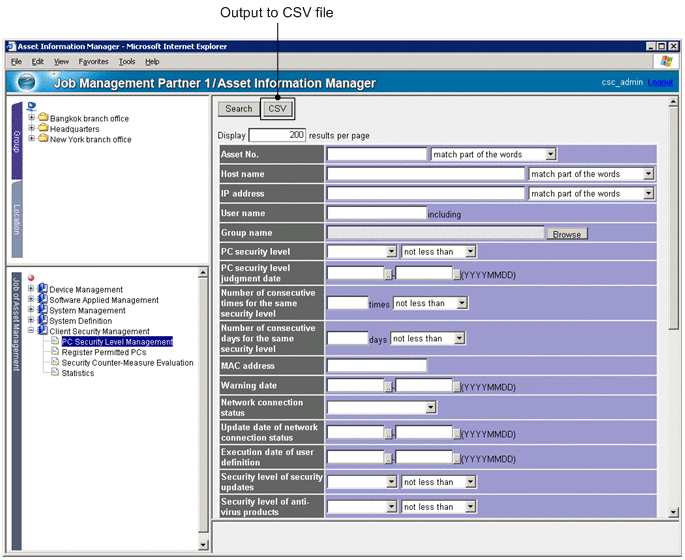Open calendar picker for Warning date start
685x560 pixels.
click(x=389, y=384)
